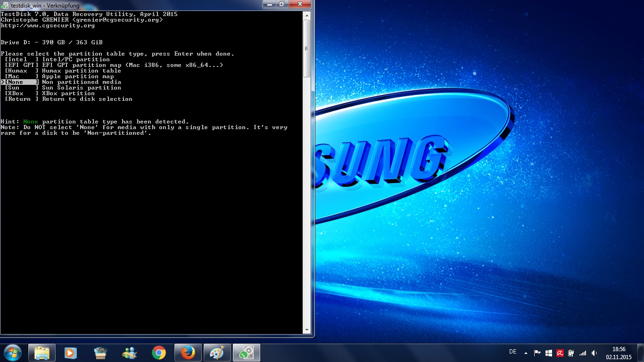Click the http://www.cgsecurity.org text

(48, 25)
